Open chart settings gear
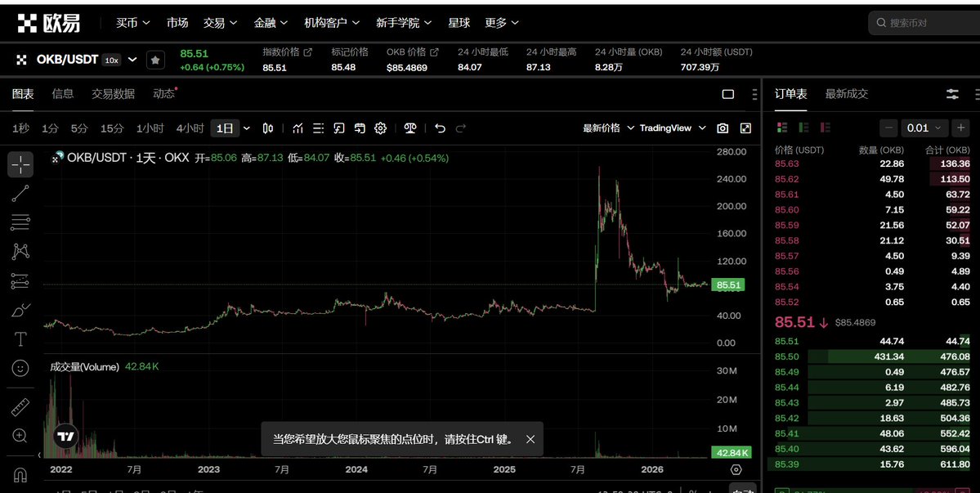This screenshot has height=493, width=980. click(x=381, y=128)
